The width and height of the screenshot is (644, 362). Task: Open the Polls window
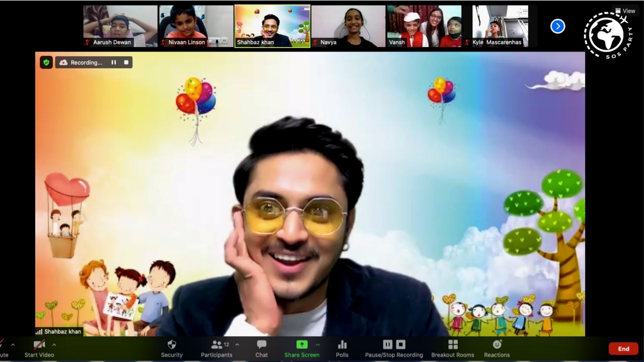(342, 349)
